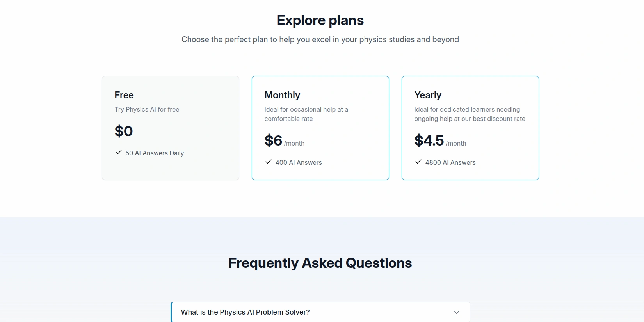
Task: Choose the Monthly plan title
Action: [282, 95]
